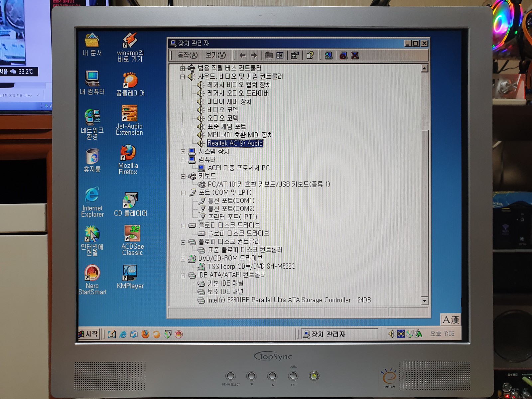Select 레거시 오디오 드라이버
Viewport: 532px width, 399px height.
pos(238,93)
